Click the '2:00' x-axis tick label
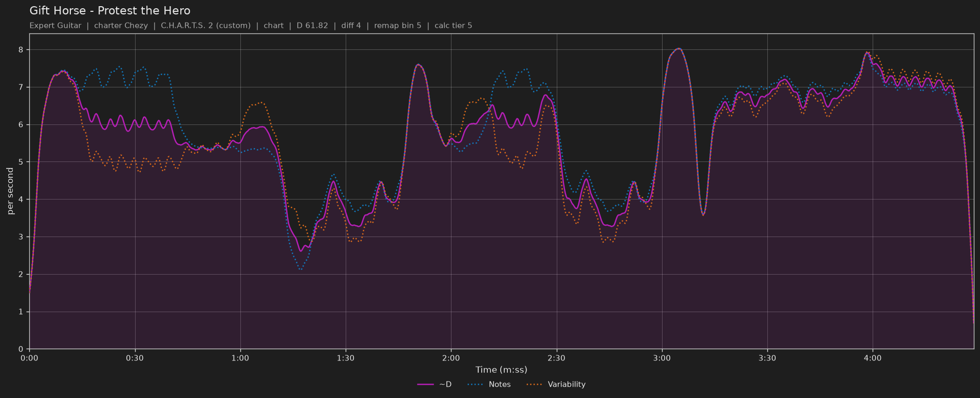 pos(451,358)
